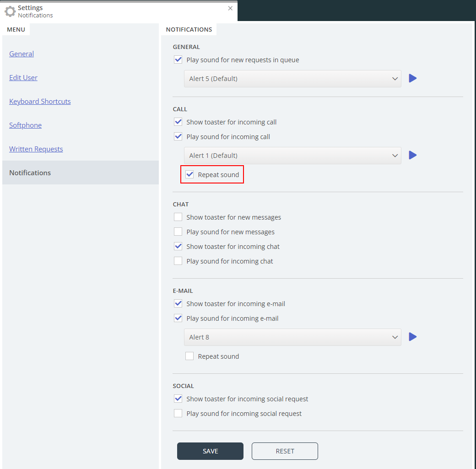Click the RESET button
The width and height of the screenshot is (476, 469).
point(285,451)
